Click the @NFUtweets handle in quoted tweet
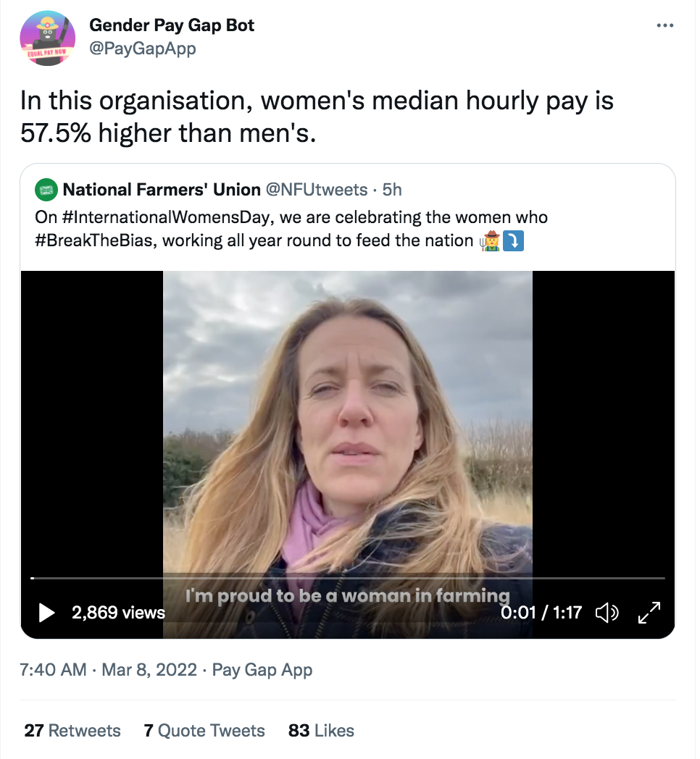The width and height of the screenshot is (700, 759). coord(317,190)
